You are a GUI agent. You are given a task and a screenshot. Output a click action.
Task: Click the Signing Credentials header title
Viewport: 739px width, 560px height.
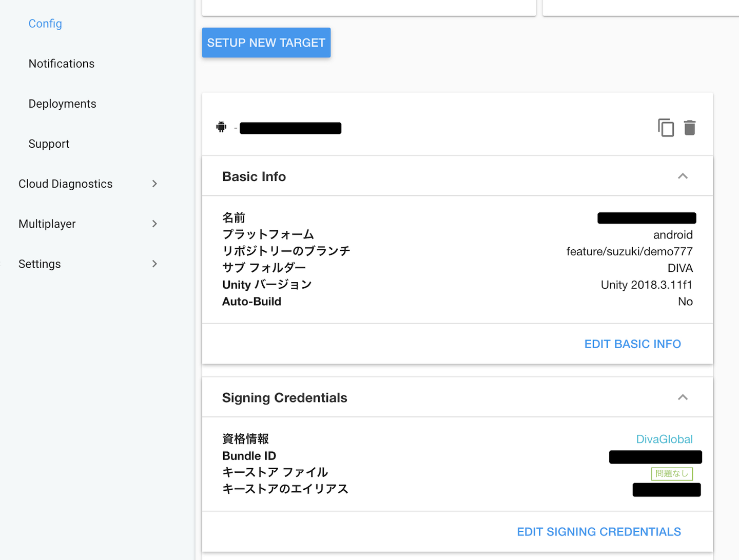coord(284,398)
